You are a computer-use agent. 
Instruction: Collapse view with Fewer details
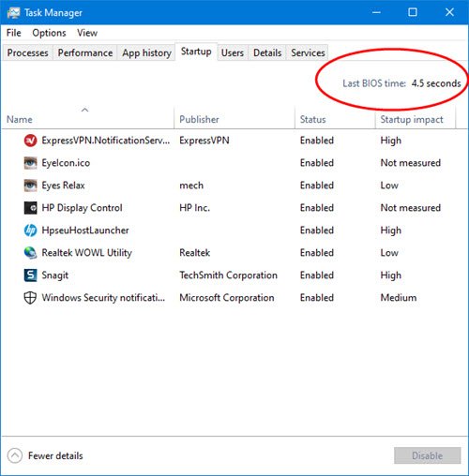(x=45, y=455)
